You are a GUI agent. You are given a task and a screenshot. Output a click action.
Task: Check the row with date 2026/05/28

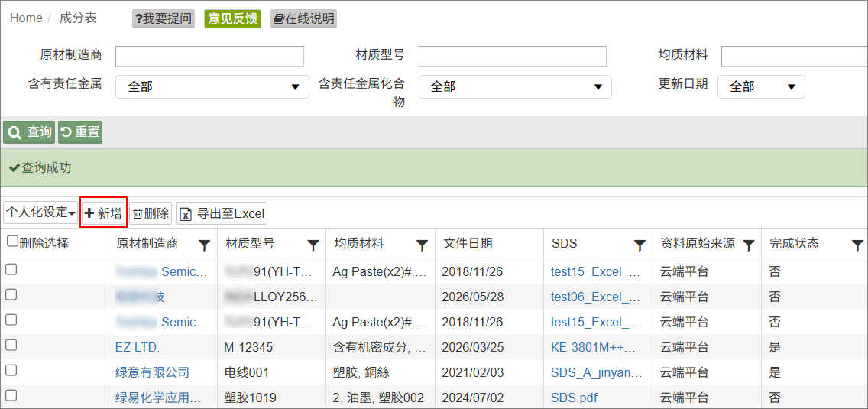[11, 295]
